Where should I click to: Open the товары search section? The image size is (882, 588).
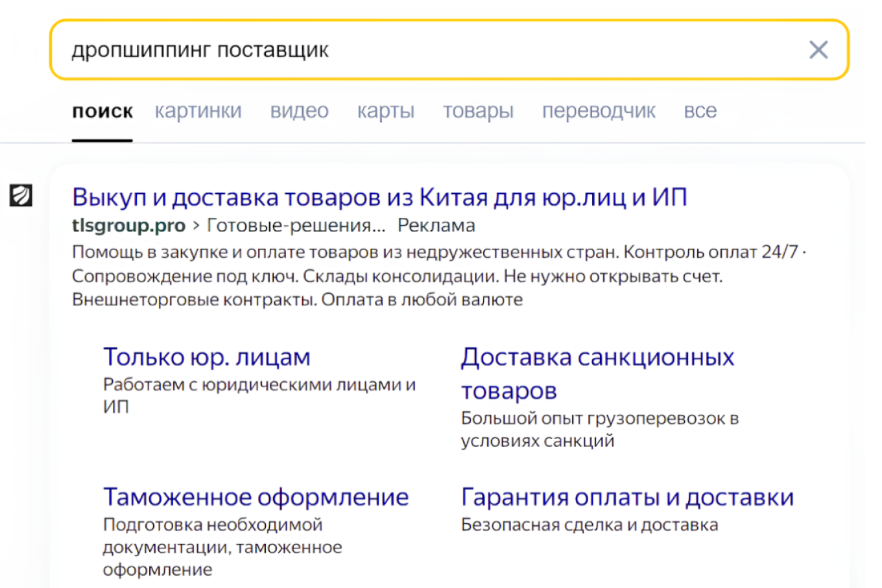(479, 110)
